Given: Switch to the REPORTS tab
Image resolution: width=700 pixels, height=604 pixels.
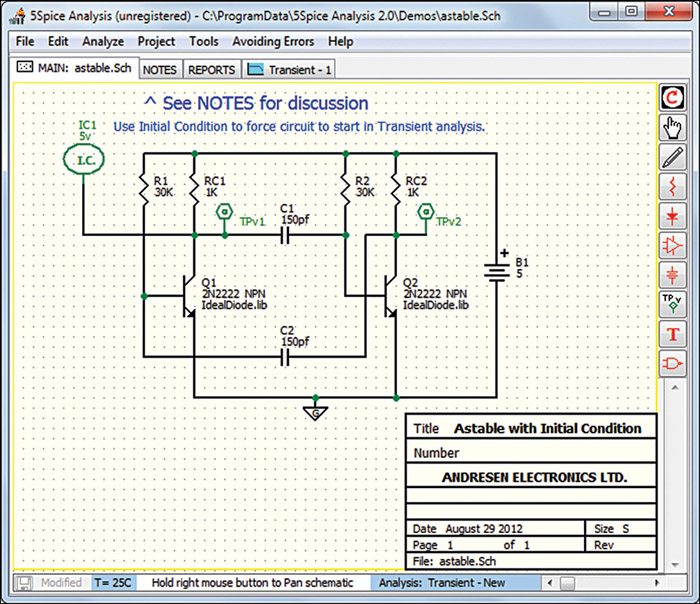Looking at the screenshot, I should (x=212, y=70).
